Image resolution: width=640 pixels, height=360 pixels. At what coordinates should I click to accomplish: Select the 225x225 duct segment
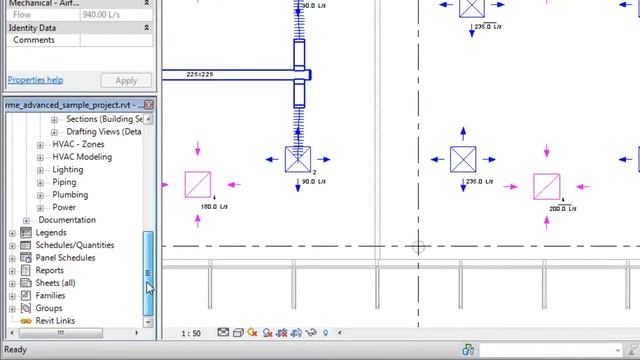pyautogui.click(x=229, y=75)
